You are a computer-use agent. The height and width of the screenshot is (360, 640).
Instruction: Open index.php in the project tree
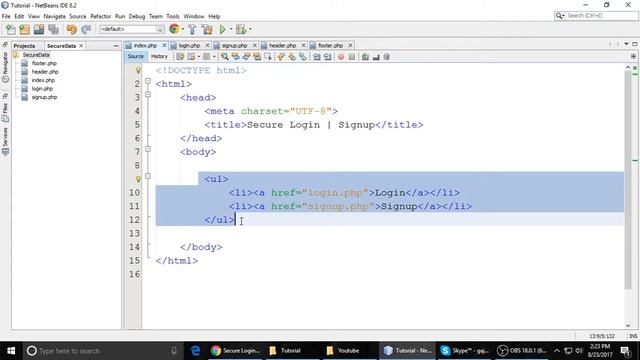pos(43,80)
